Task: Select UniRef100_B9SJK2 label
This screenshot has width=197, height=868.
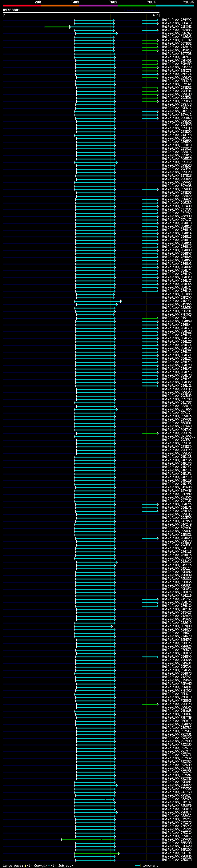Action: point(177,162)
